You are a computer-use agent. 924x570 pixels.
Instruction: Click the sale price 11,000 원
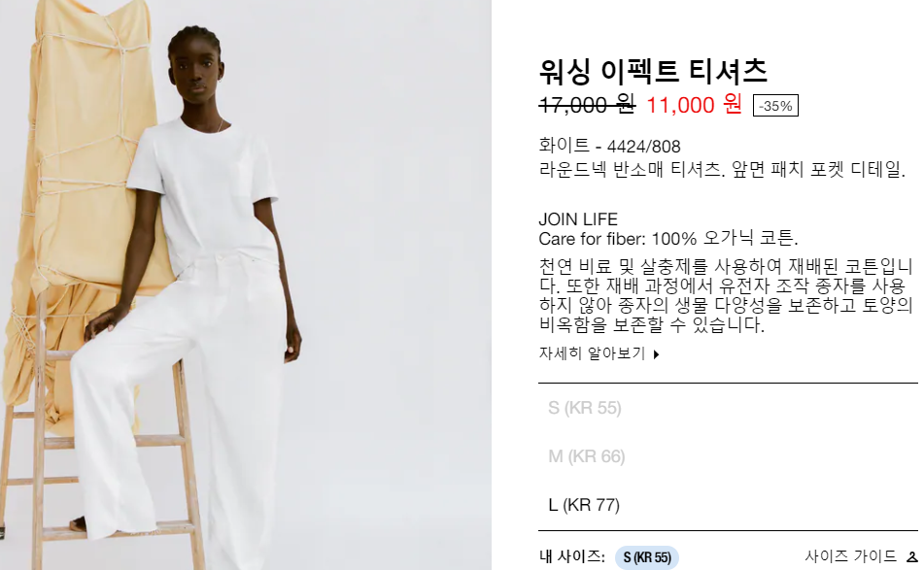pos(694,105)
